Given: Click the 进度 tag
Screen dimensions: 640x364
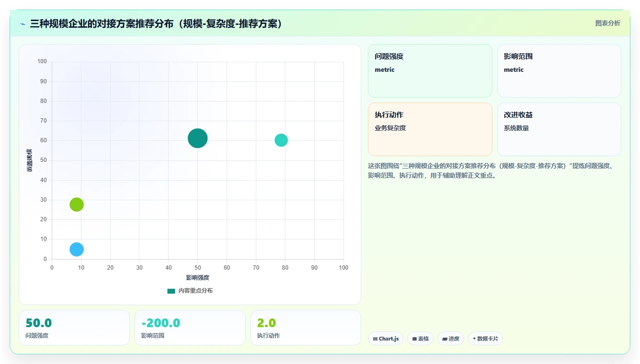Looking at the screenshot, I should (x=451, y=339).
